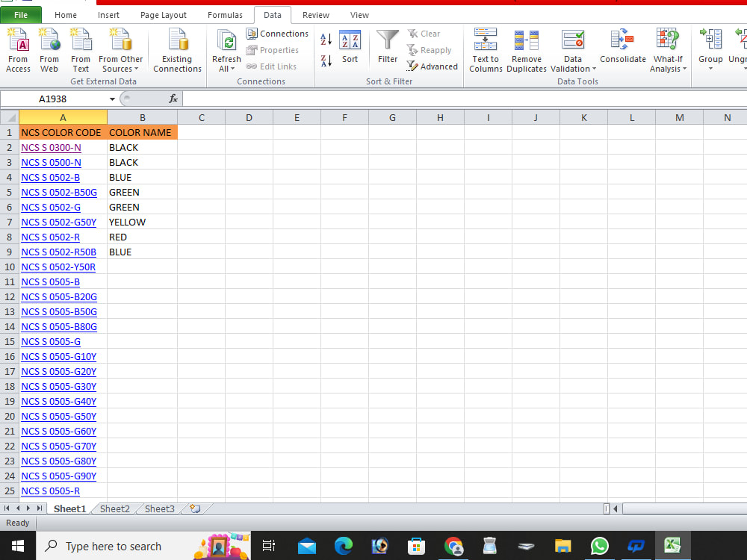The image size is (747, 560).
Task: Expand the Refresh All dropdown arrow
Action: [232, 69]
